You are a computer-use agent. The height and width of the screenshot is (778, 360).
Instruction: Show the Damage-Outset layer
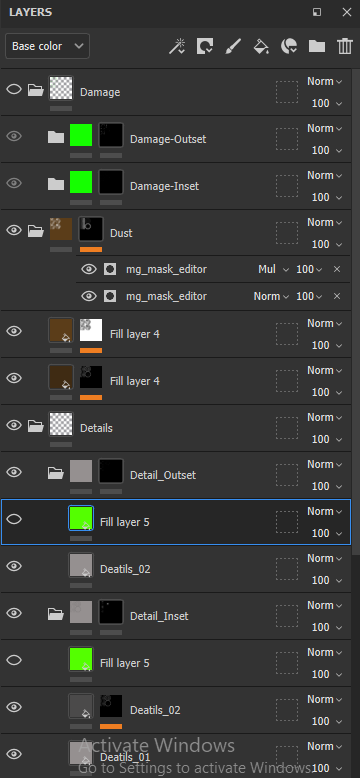coord(14,136)
